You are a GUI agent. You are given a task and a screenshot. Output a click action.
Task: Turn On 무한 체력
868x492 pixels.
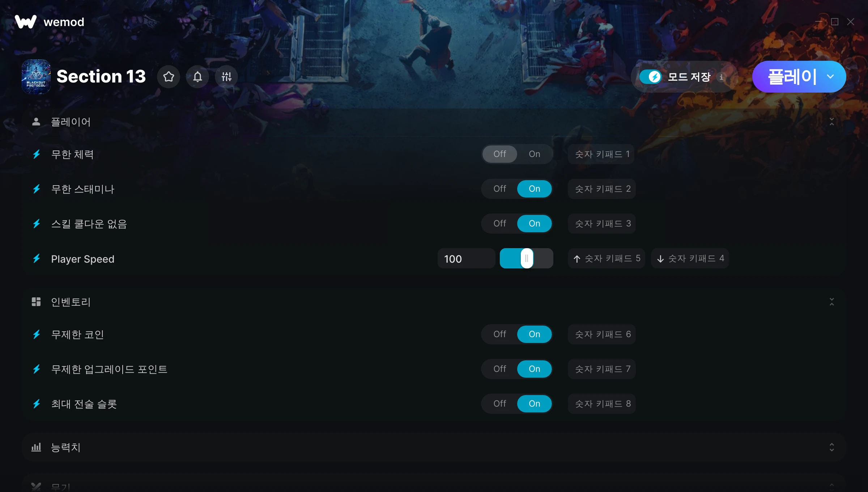(x=535, y=154)
